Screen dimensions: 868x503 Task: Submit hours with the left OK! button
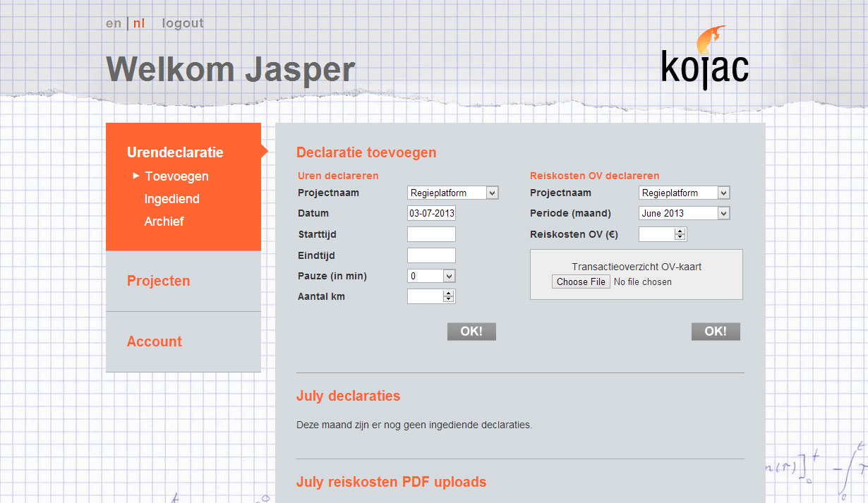(471, 332)
